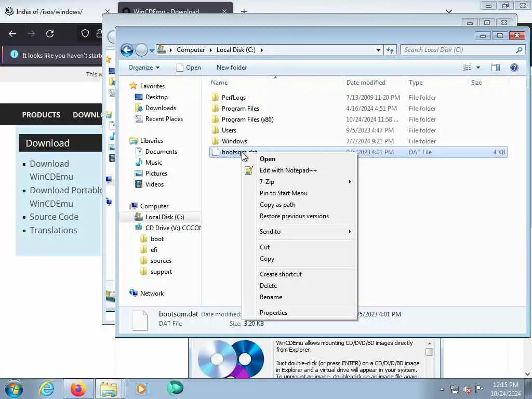This screenshot has width=532, height=399.
Task: Choose Delete in context menu
Action: tap(300, 285)
